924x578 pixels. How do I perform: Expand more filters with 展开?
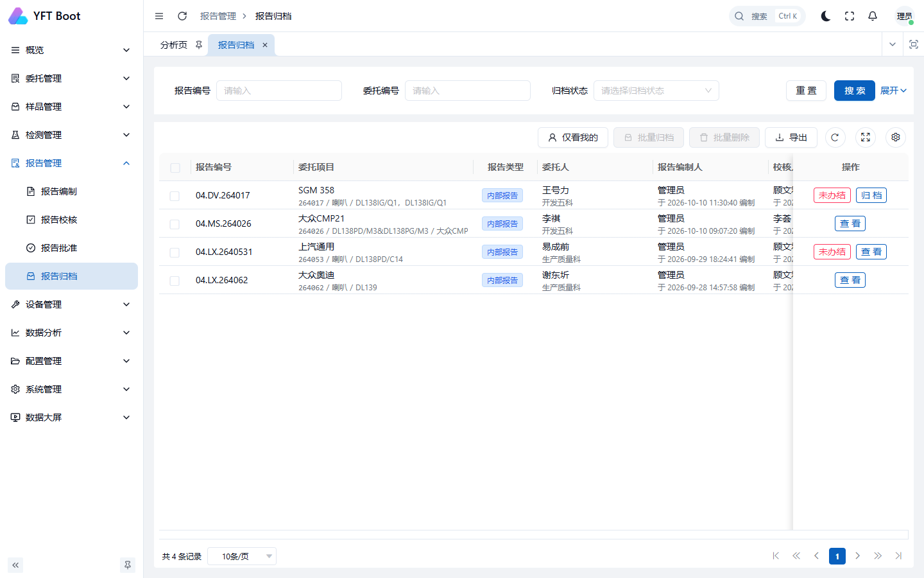pos(893,91)
